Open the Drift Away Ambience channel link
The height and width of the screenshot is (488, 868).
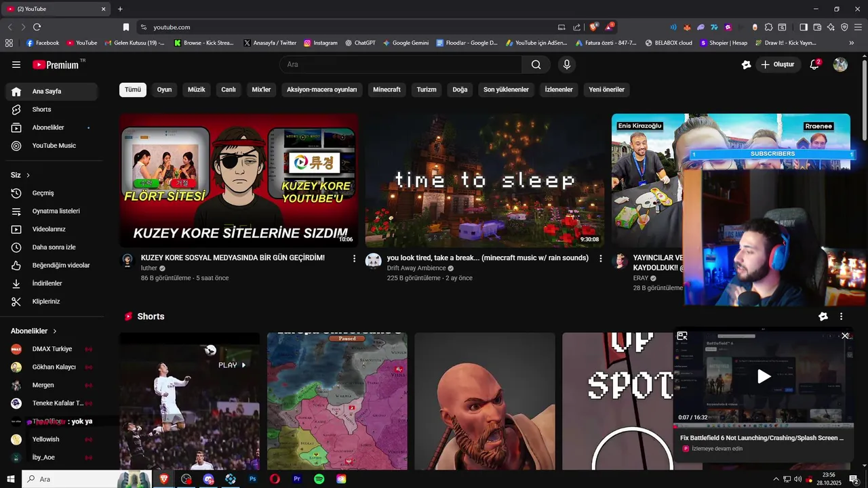click(x=416, y=268)
